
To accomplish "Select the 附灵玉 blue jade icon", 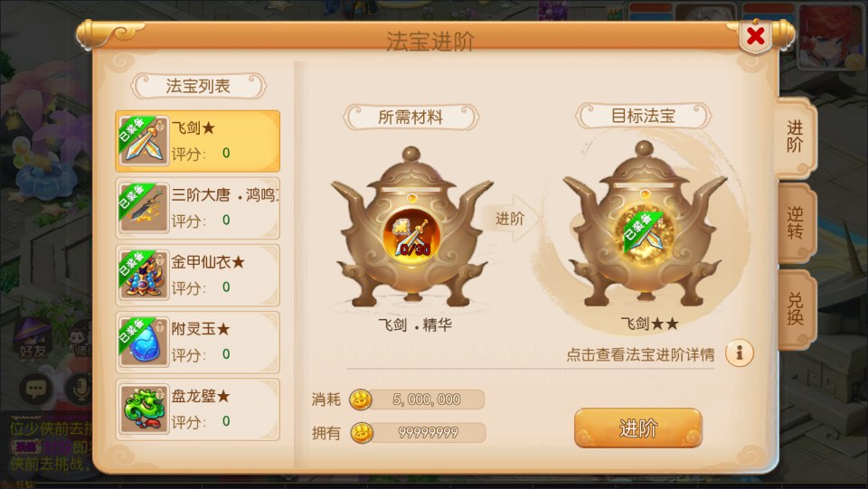I will (144, 342).
